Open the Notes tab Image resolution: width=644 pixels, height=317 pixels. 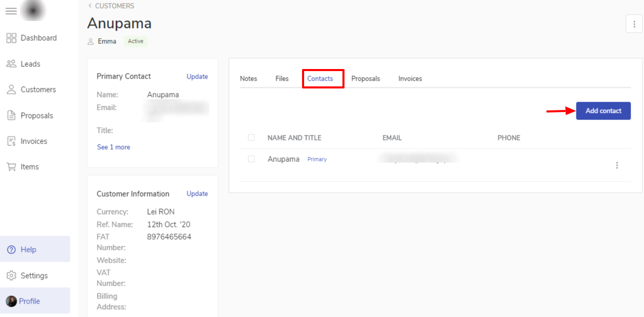click(248, 79)
